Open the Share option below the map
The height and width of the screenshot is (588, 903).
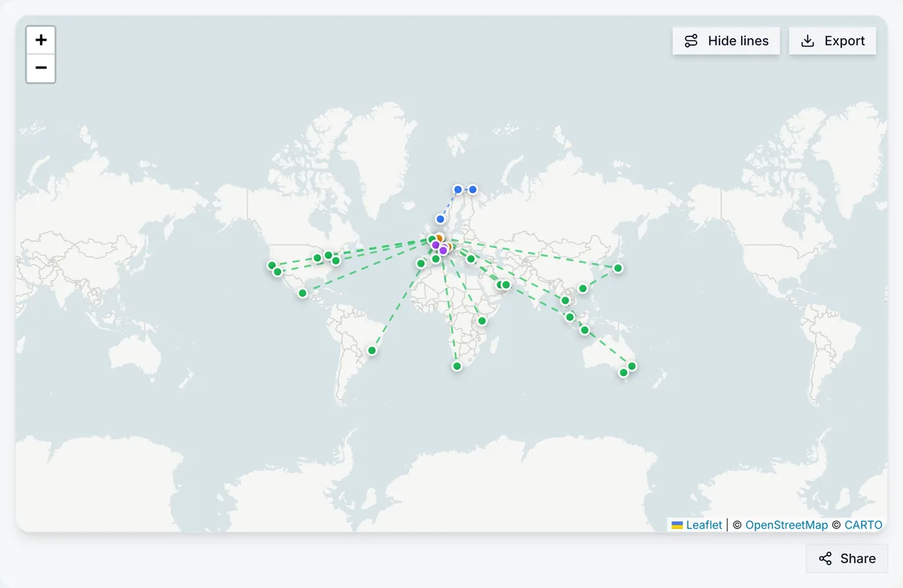847,558
